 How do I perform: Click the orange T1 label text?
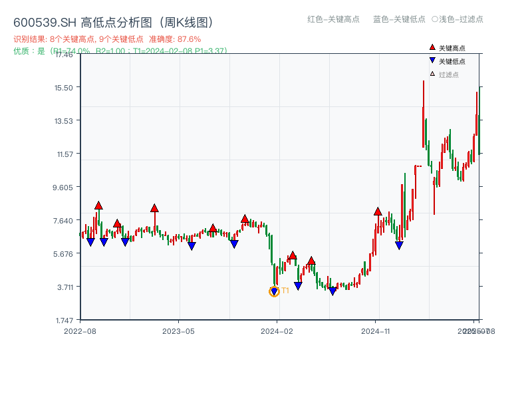click(x=285, y=291)
